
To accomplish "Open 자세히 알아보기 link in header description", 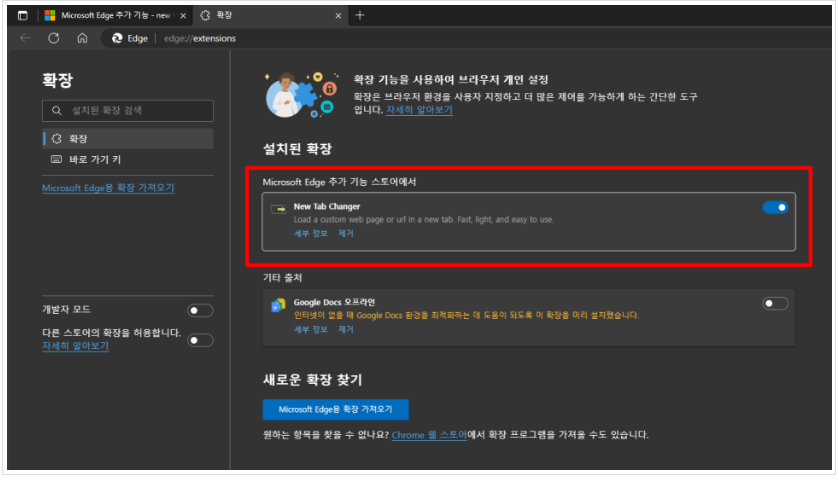I will coord(420,110).
